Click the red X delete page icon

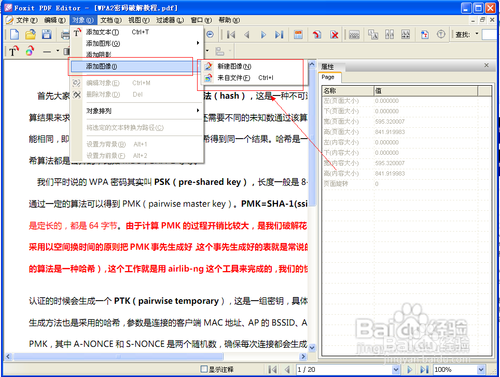click(334, 34)
